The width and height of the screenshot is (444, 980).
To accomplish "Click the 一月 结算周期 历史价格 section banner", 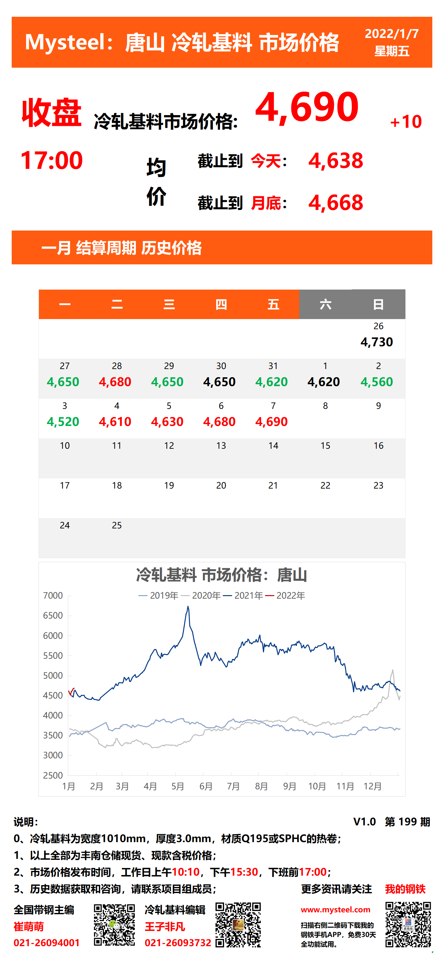I will click(x=222, y=248).
